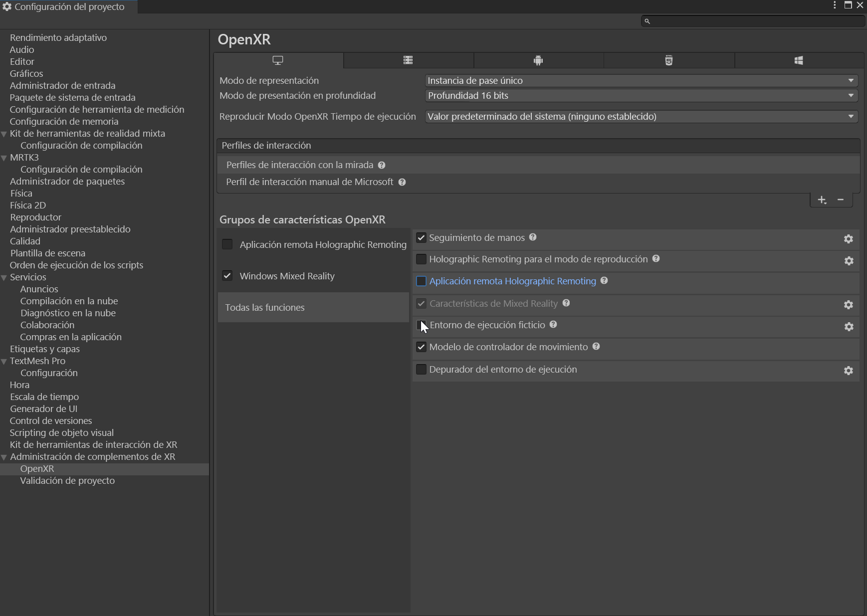867x616 pixels.
Task: Click the Configuración del proyecto window tab
Action: (68, 7)
